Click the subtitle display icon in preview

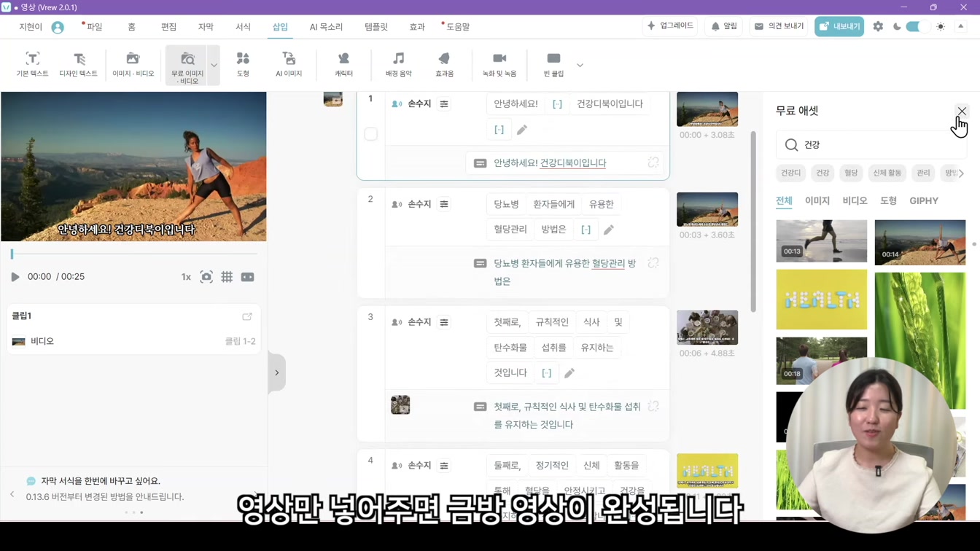(x=248, y=277)
